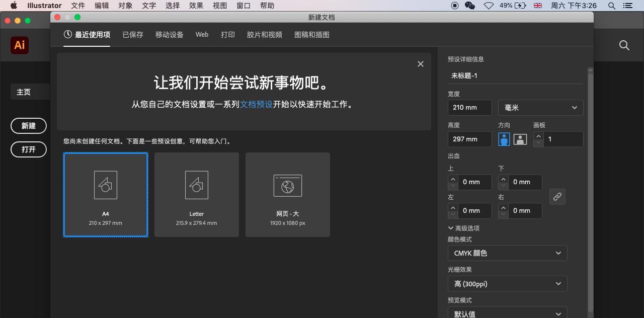Increase artboard count with up arrow
Image resolution: width=644 pixels, height=318 pixels.
(538, 136)
